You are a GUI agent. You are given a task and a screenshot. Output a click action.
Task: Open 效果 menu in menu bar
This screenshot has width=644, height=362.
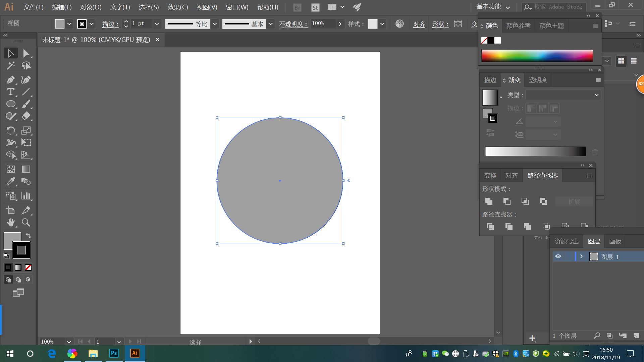(177, 7)
